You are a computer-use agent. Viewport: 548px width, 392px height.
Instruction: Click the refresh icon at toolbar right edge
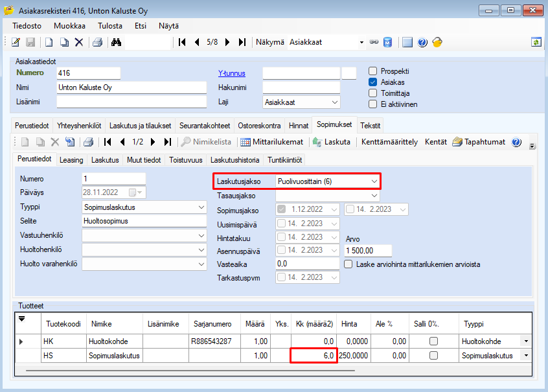(x=536, y=42)
